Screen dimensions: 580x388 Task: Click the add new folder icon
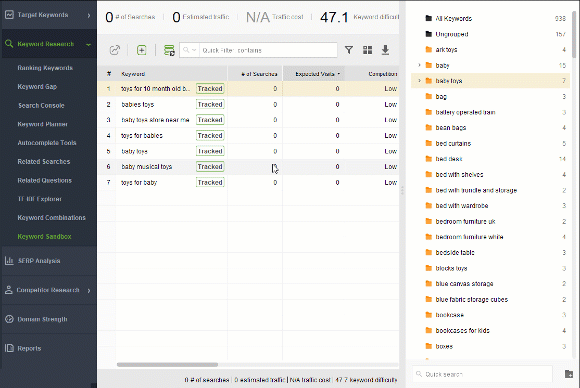(569, 374)
